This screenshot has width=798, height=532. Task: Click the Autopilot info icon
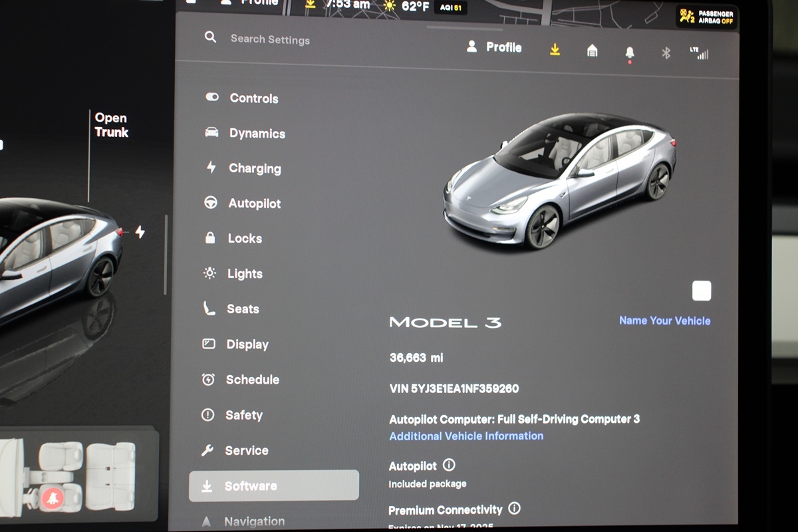coord(449,465)
